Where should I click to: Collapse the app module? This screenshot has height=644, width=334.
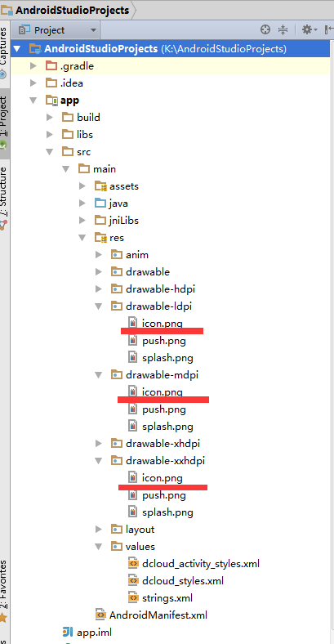coord(33,101)
